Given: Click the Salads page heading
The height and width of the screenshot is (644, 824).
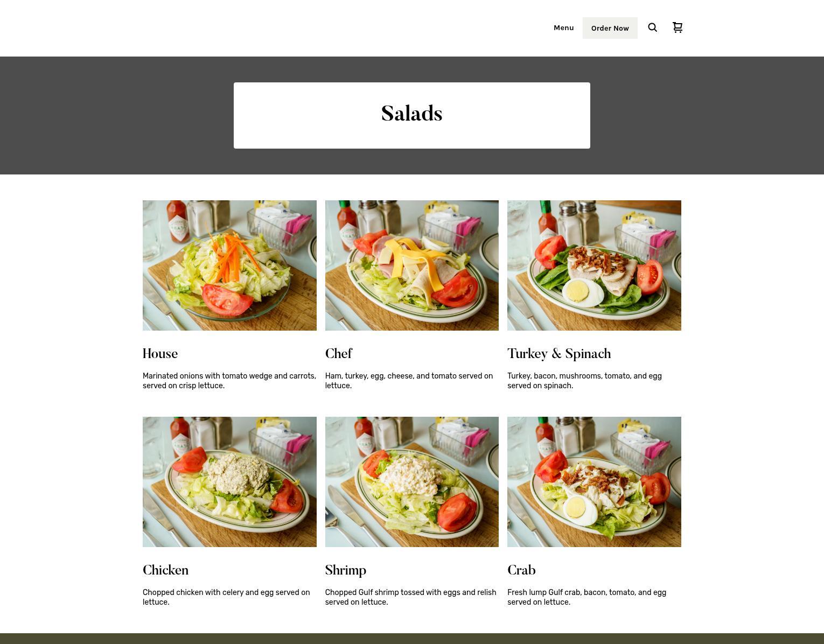Looking at the screenshot, I should [412, 114].
